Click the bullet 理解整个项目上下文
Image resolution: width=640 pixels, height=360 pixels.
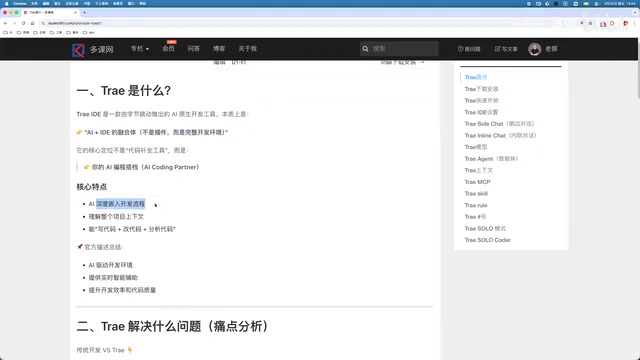tap(116, 217)
